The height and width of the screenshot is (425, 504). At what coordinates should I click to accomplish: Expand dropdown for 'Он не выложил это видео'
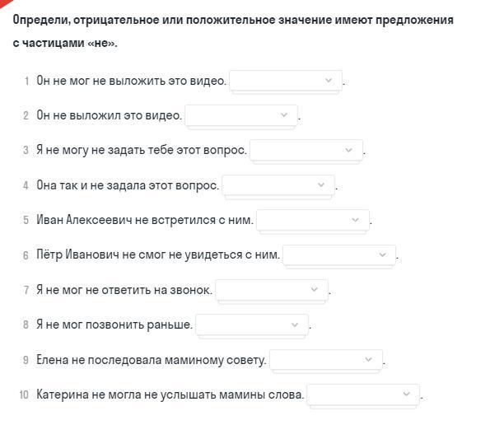click(x=240, y=115)
